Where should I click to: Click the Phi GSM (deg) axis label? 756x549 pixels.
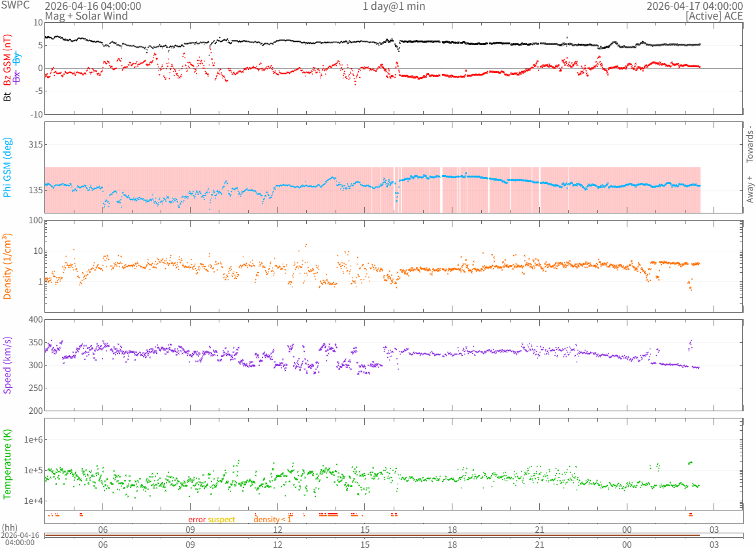coord(8,166)
